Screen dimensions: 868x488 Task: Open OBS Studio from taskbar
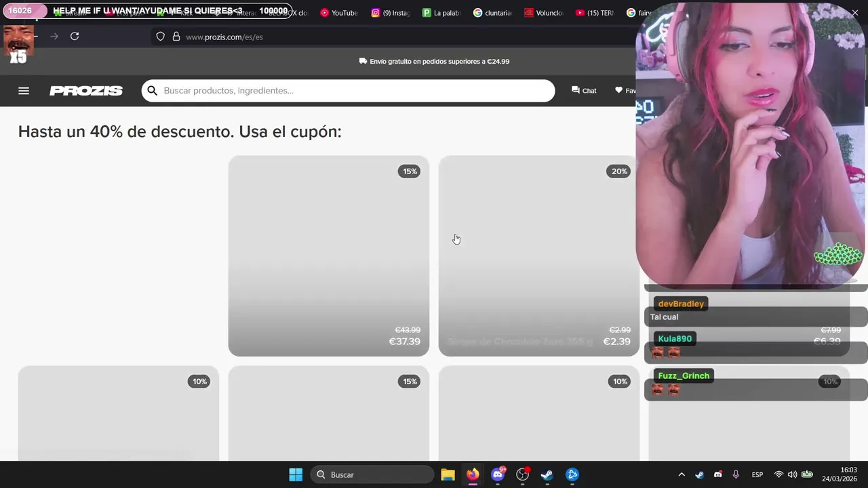click(x=522, y=474)
